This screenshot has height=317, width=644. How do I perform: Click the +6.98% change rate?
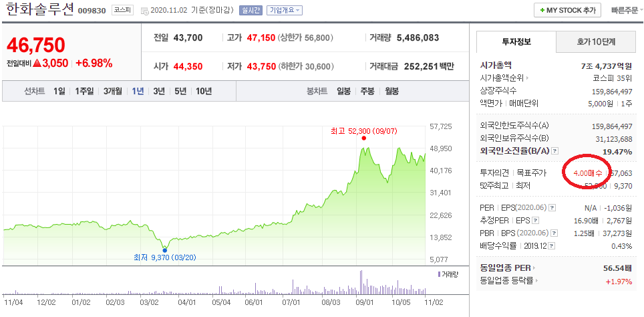pos(94,64)
